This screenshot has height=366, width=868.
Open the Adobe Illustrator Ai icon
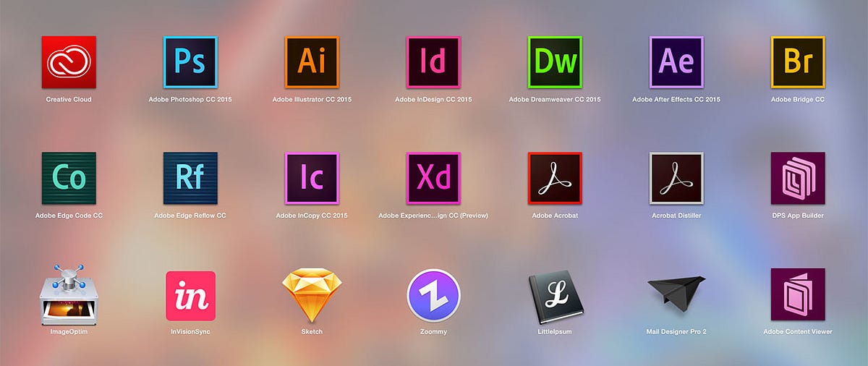312,63
